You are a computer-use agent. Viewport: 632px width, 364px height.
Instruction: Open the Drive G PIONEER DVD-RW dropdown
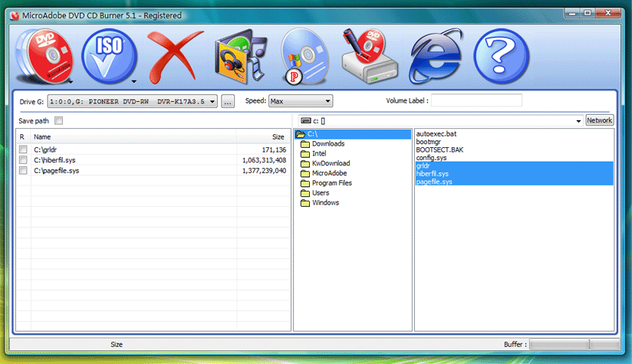pos(132,101)
